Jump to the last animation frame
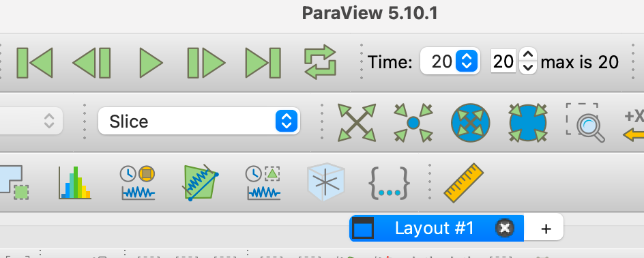The width and height of the screenshot is (644, 258). point(263,63)
